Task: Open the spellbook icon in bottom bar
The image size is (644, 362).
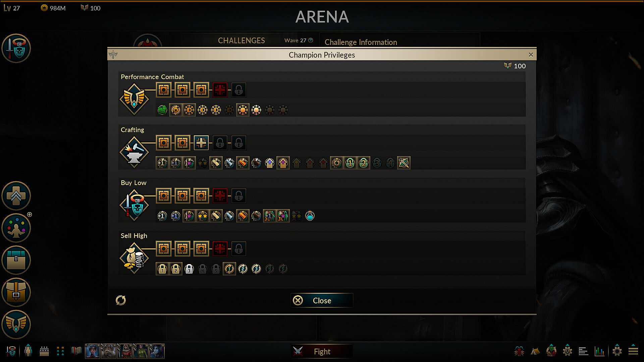Action: (76, 351)
